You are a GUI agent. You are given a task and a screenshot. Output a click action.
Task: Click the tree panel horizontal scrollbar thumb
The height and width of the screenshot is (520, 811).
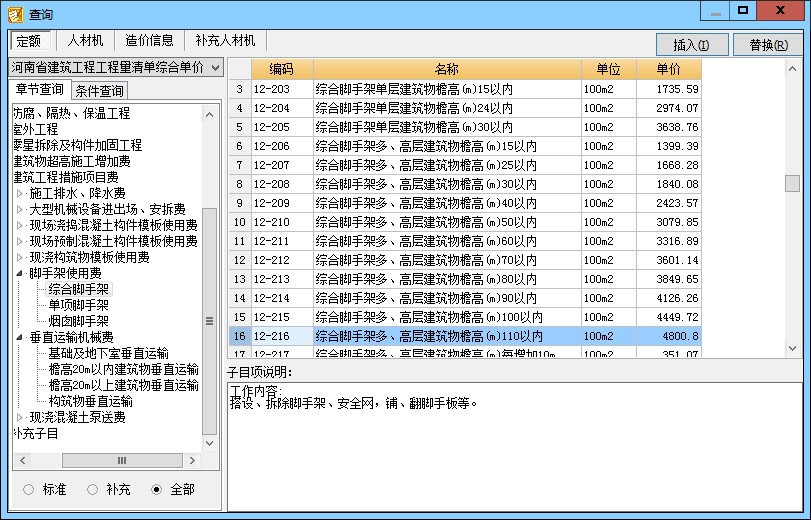[122, 460]
